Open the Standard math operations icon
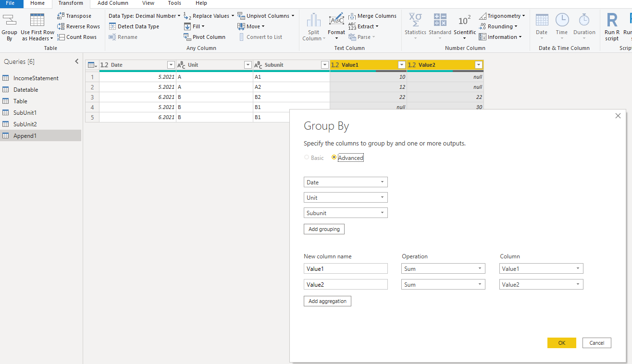This screenshot has height=364, width=632. (440, 20)
